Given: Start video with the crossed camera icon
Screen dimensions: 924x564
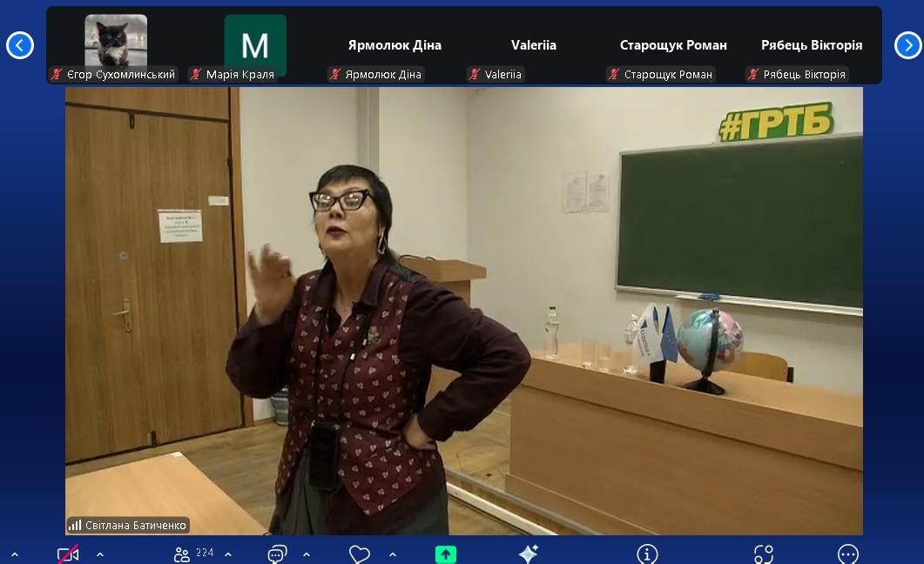Looking at the screenshot, I should [68, 554].
